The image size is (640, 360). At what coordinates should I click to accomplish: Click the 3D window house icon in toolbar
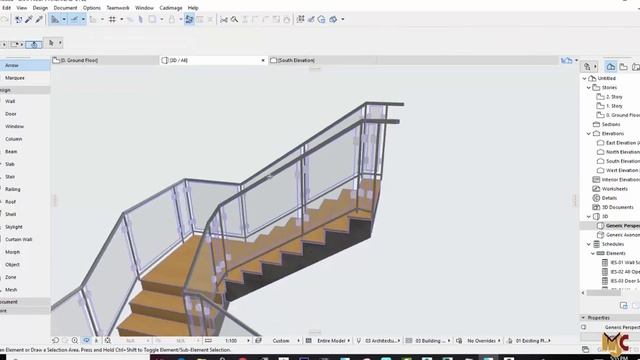333,19
